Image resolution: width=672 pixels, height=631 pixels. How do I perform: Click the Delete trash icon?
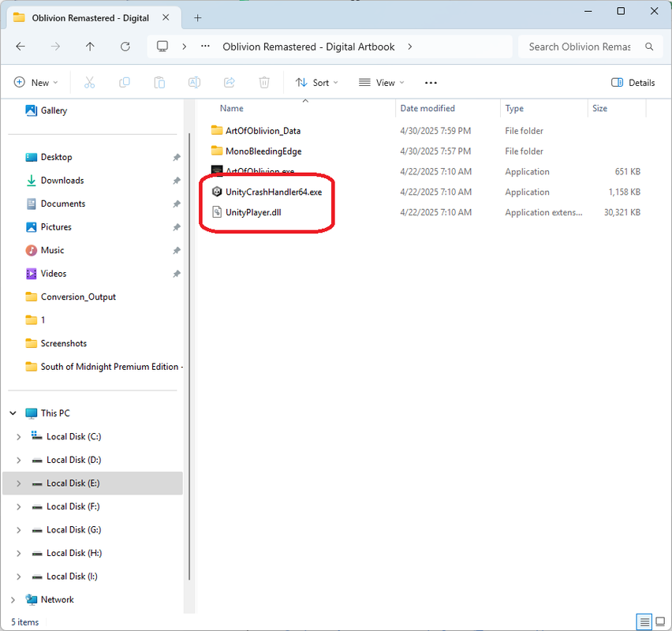[x=264, y=82]
